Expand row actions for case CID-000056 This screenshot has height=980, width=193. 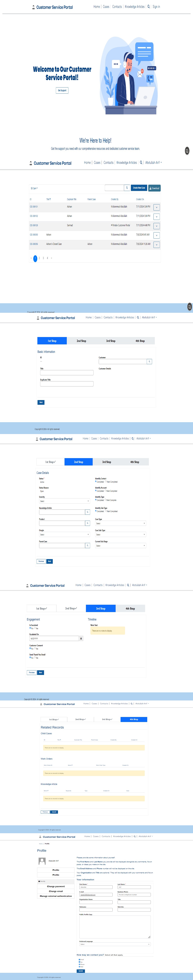(x=157, y=245)
